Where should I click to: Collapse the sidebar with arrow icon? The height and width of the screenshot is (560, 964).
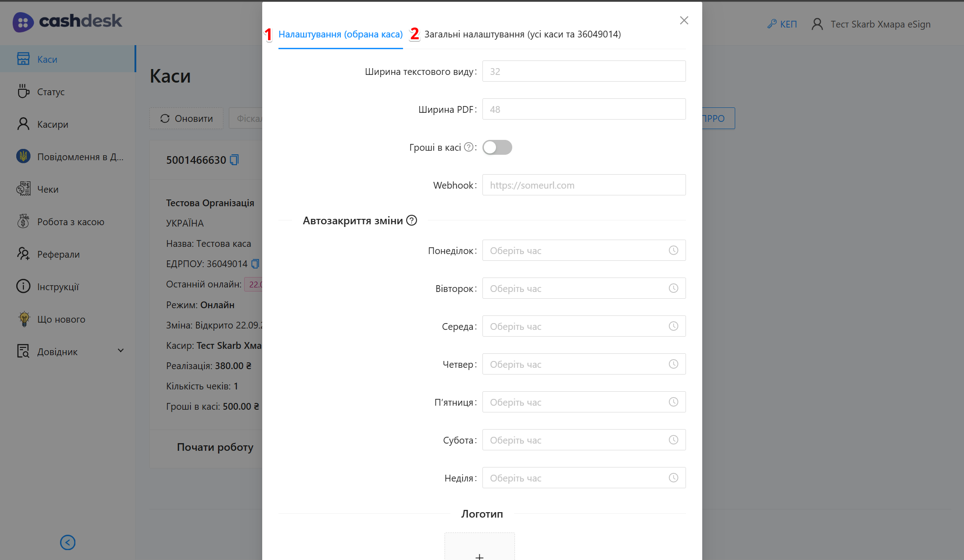pos(68,542)
